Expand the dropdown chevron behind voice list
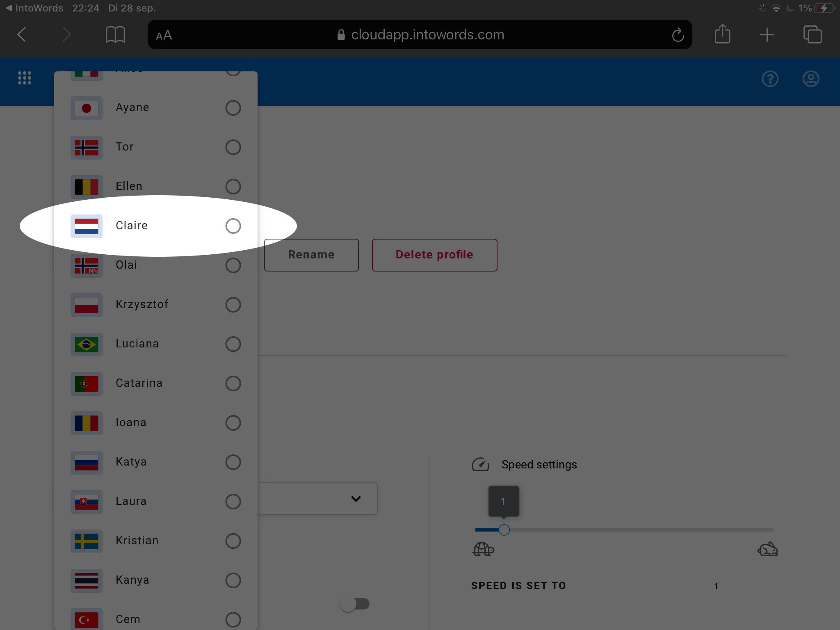 point(356,499)
